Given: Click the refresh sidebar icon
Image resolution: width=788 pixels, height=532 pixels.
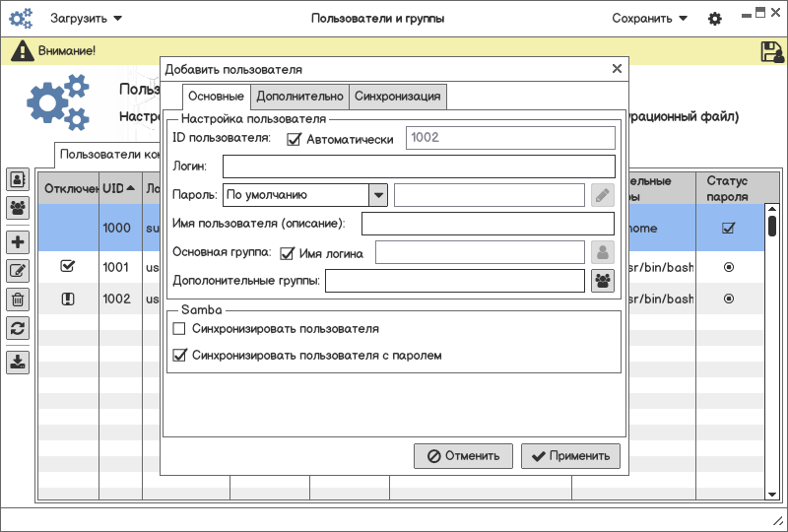Looking at the screenshot, I should tap(18, 328).
